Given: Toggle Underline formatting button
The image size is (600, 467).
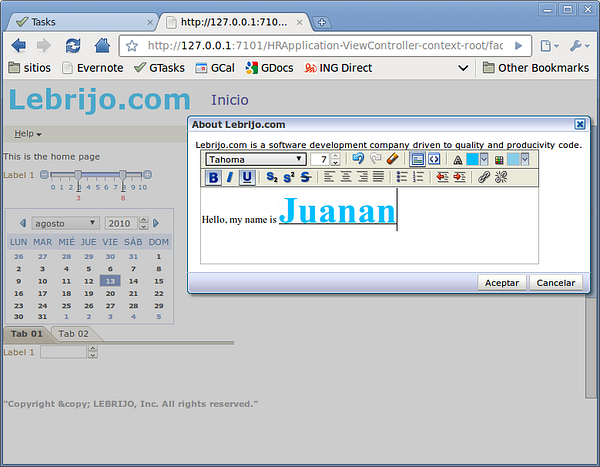Looking at the screenshot, I should pos(246,177).
